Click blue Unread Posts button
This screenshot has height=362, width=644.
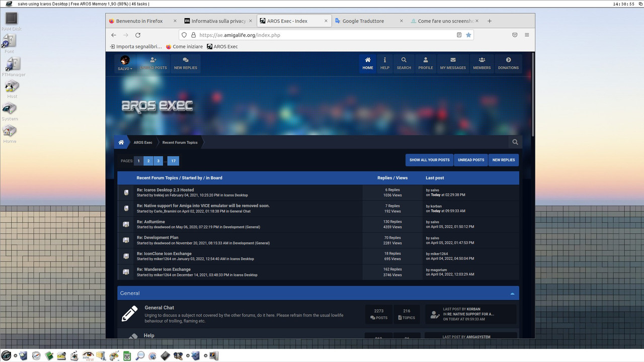[x=471, y=160]
